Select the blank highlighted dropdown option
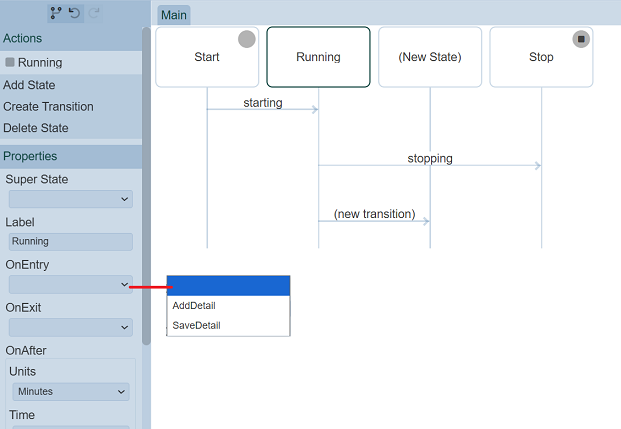This screenshot has width=621, height=429. tap(228, 286)
